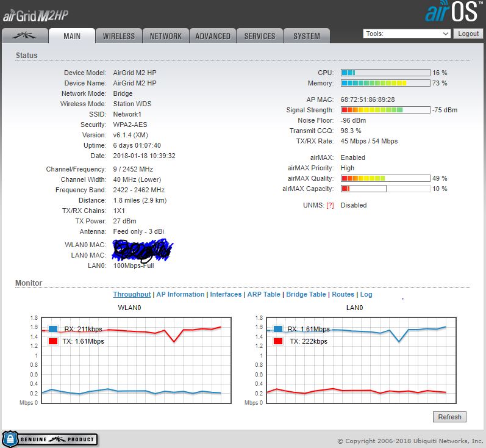Click the Security value WPA2-AES
Viewport: 486px width, 448px height.
(130, 125)
